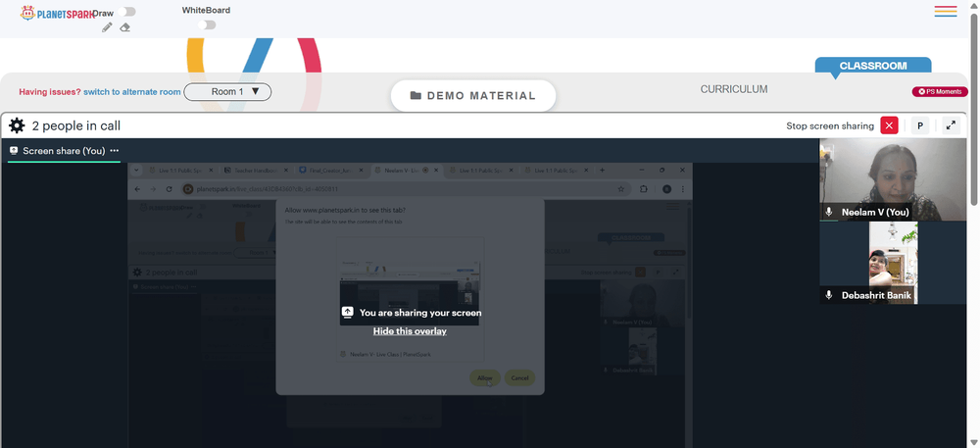
Task: Click the 'Having issues?' text
Action: click(x=50, y=92)
